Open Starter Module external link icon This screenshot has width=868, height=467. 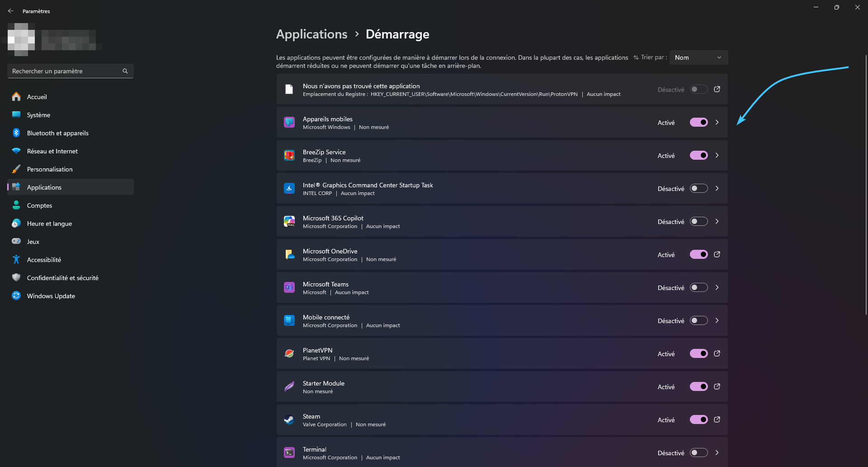[x=717, y=386]
